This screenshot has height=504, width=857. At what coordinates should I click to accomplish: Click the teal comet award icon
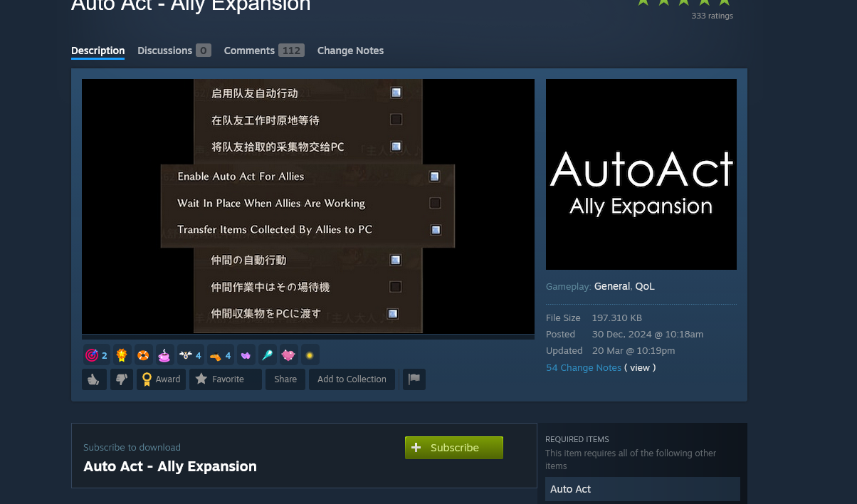(267, 355)
